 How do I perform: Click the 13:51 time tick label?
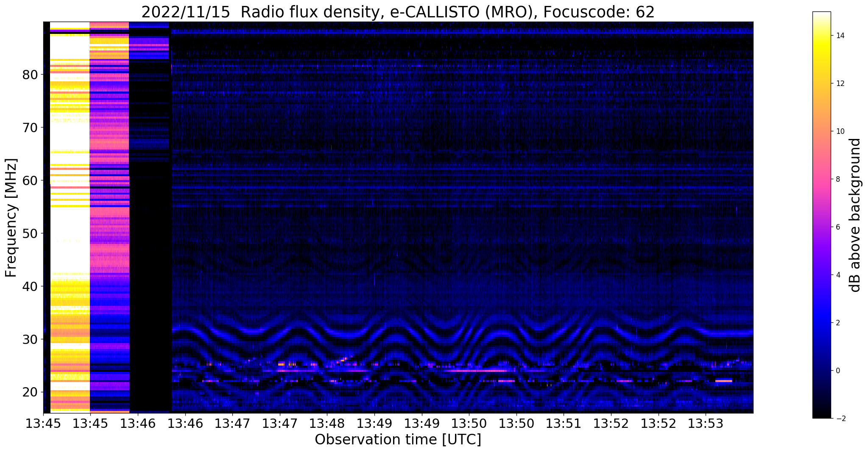tap(564, 423)
